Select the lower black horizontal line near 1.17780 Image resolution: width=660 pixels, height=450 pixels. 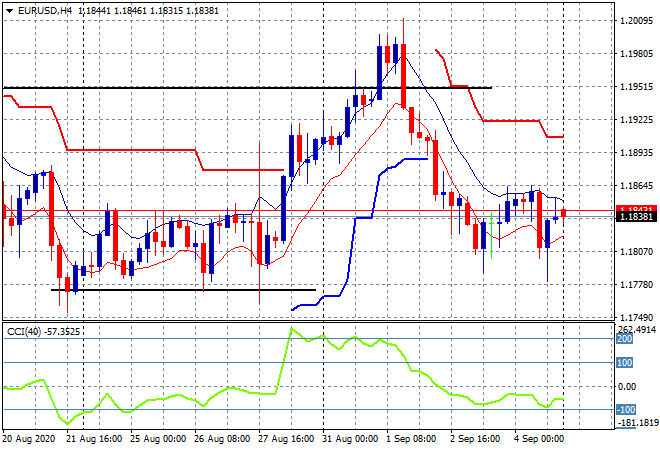(183, 290)
